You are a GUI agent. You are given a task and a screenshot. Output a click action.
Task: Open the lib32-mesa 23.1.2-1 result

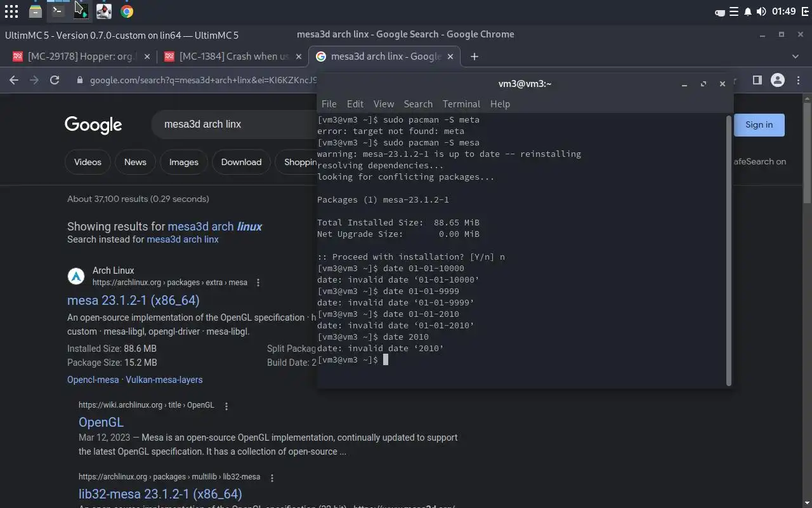click(x=160, y=494)
